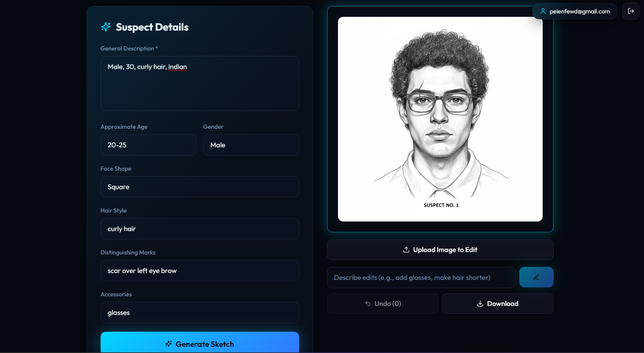Click the Accessories field with glasses

[200, 312]
